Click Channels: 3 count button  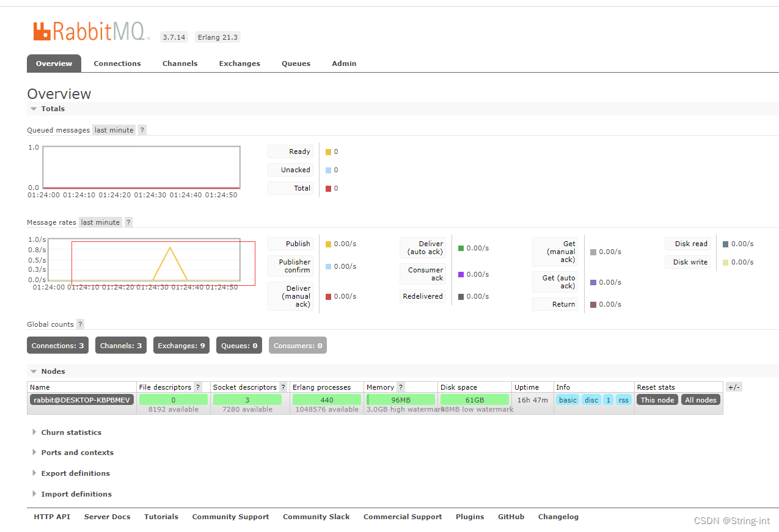click(121, 346)
